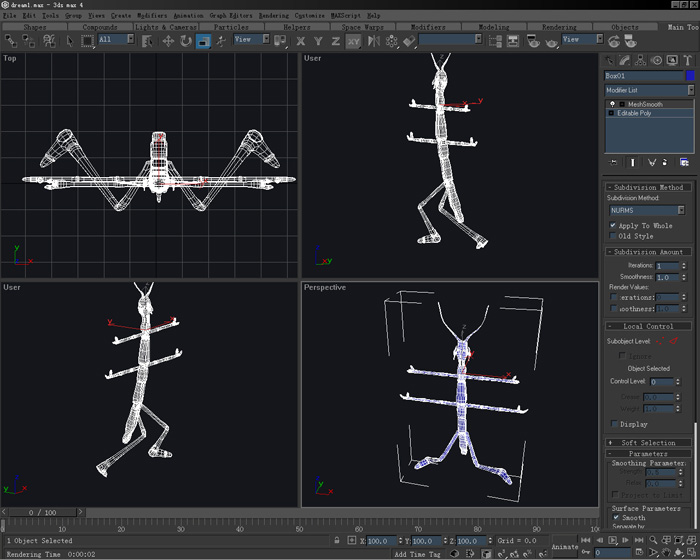Click the Bind to Space Warp icon
The image size is (700, 560).
[49, 41]
